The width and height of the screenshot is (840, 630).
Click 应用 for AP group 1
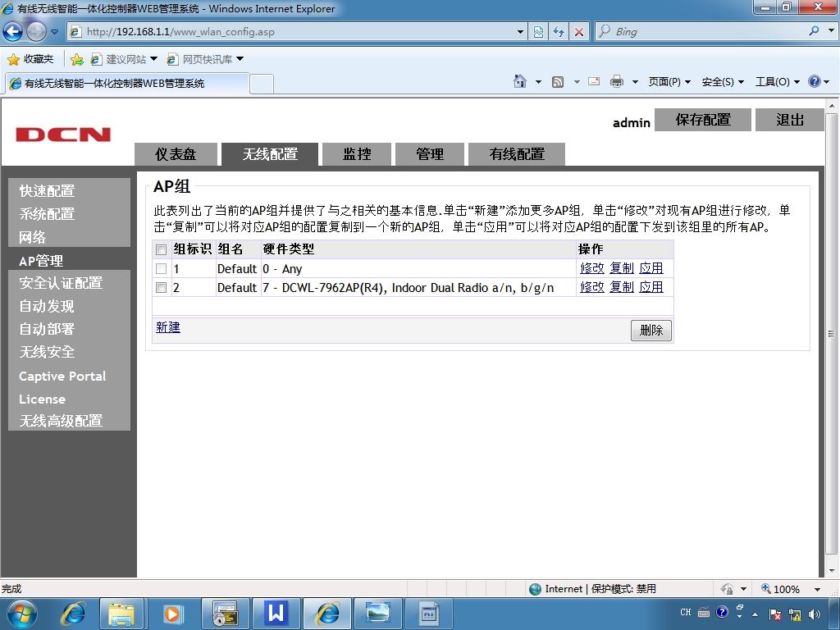coord(651,268)
